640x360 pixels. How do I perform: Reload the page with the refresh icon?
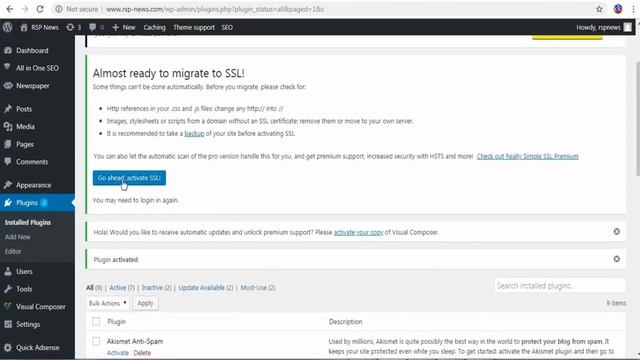40,9
